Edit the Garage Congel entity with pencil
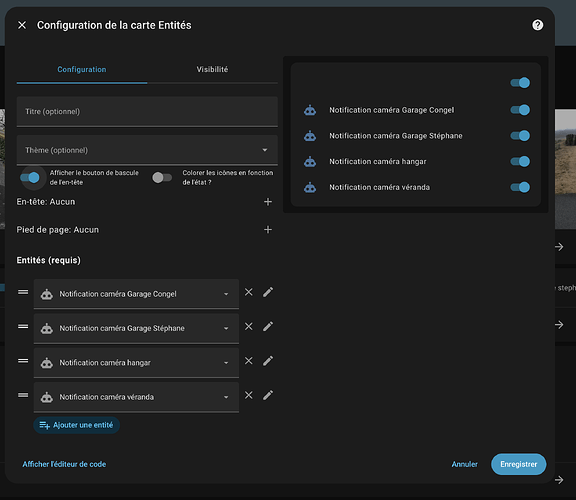576x500 pixels. (x=268, y=292)
